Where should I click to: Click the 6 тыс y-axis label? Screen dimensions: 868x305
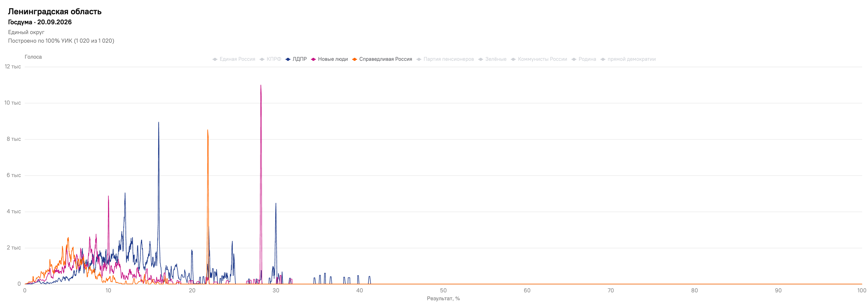(14, 175)
